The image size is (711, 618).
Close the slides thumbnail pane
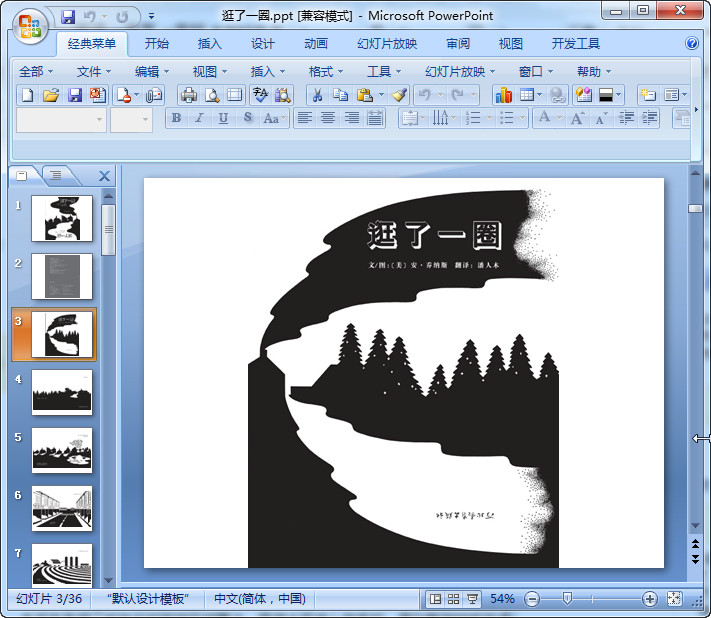[x=104, y=176]
